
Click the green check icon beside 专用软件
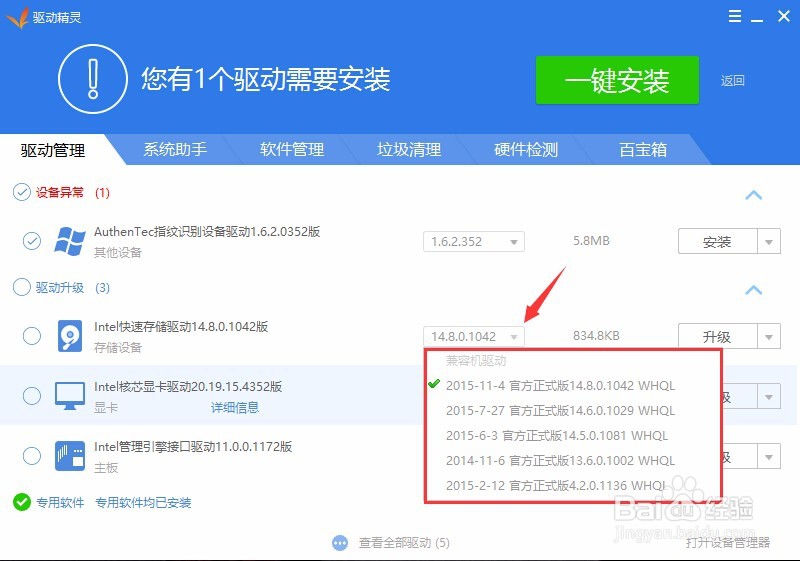tap(22, 502)
